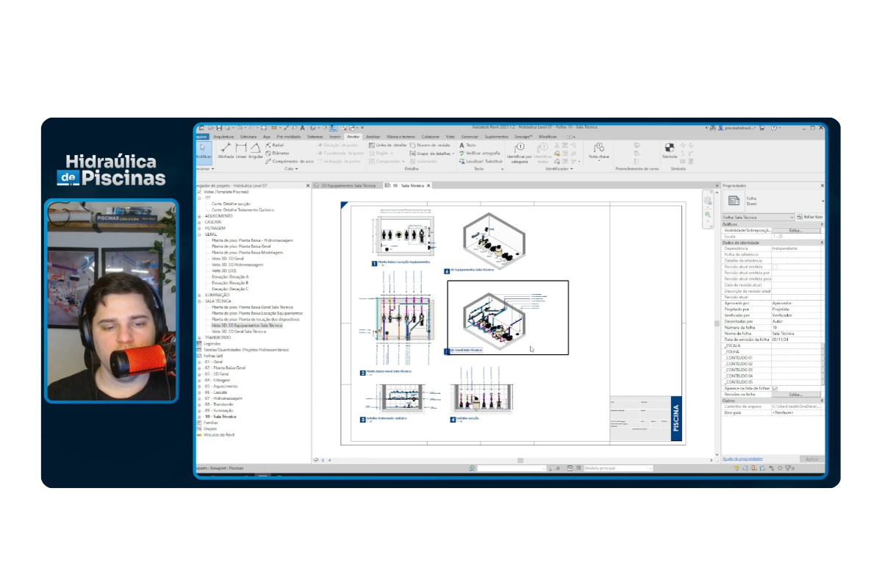Expand the AQUECIMENTO tree node

tap(199, 216)
